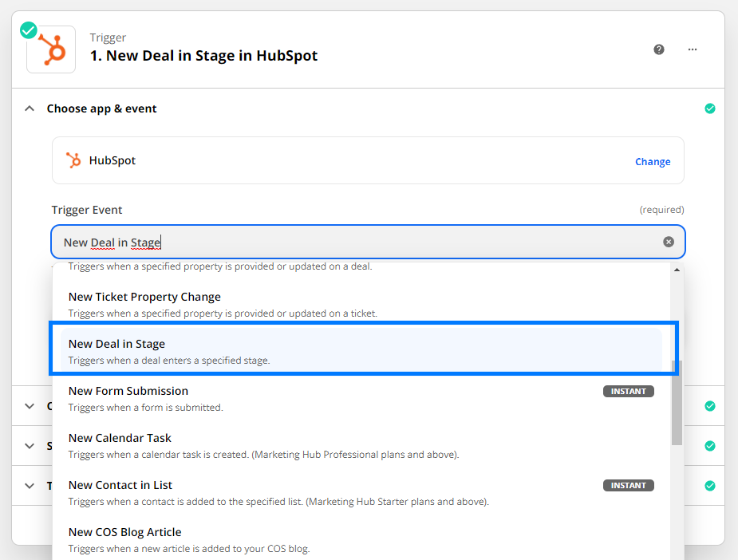Screen dimensions: 738x560
Task: Choose New Form Submission trigger
Action: [x=361, y=399]
